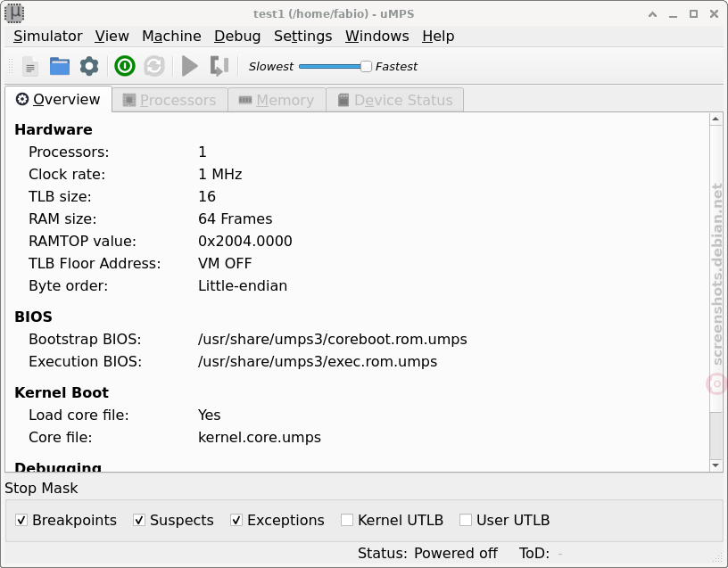Enable the Kernel UTLB checkbox
The image size is (728, 568).
[347, 520]
